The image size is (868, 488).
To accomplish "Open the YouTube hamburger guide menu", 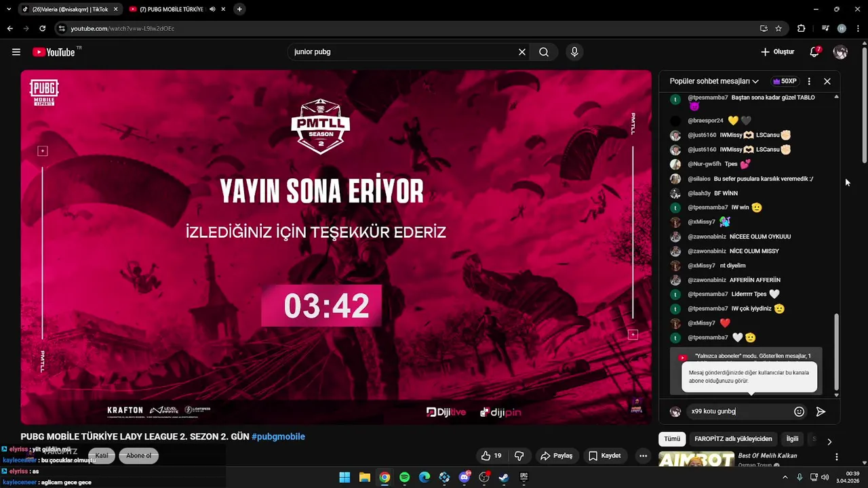I will point(16,52).
